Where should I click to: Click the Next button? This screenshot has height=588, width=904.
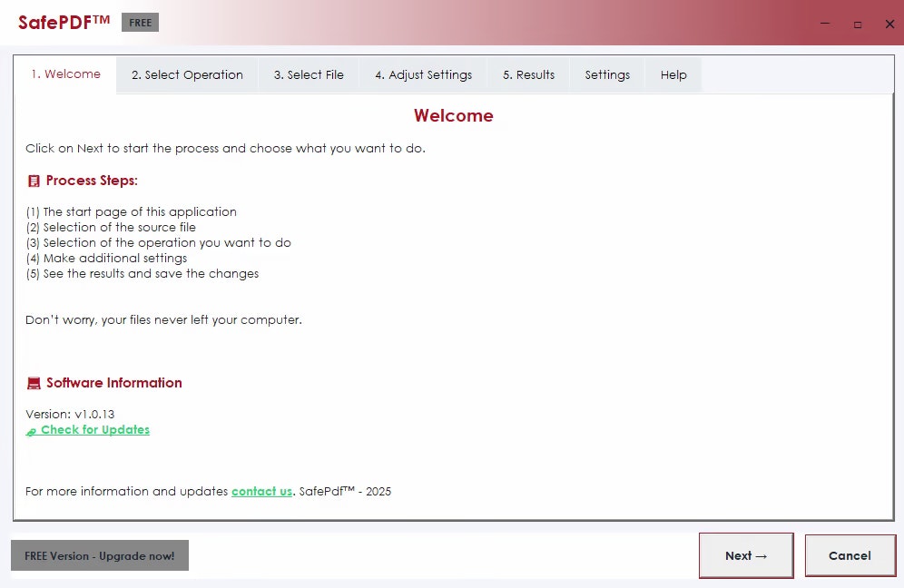746,555
